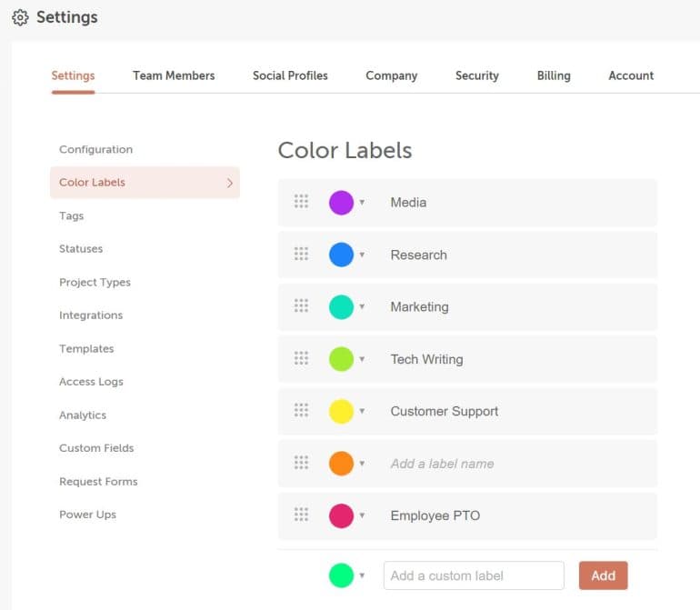Expand the color dropdown arrow beside Research
Viewport: 700px width, 610px height.
coord(362,255)
